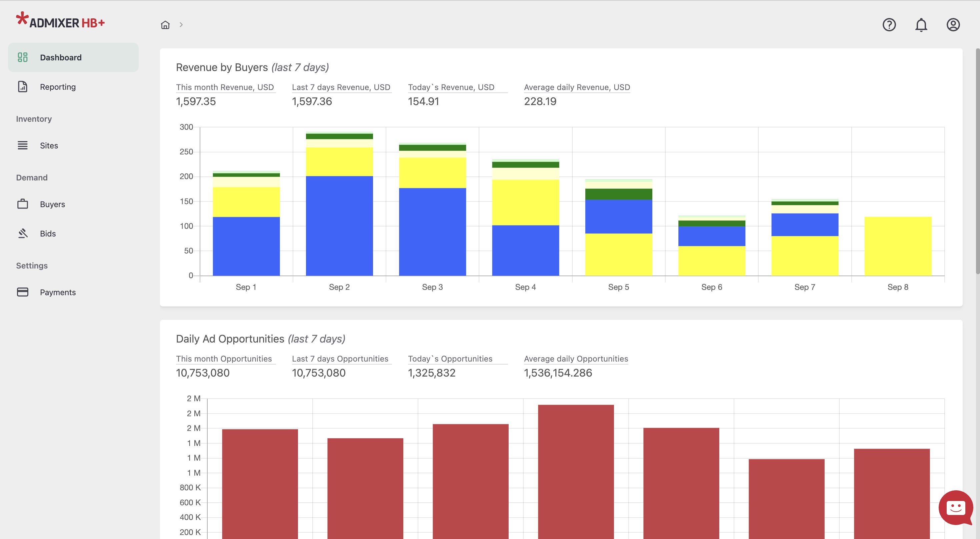Open the user account profile icon
The image size is (980, 539).
[x=953, y=25]
